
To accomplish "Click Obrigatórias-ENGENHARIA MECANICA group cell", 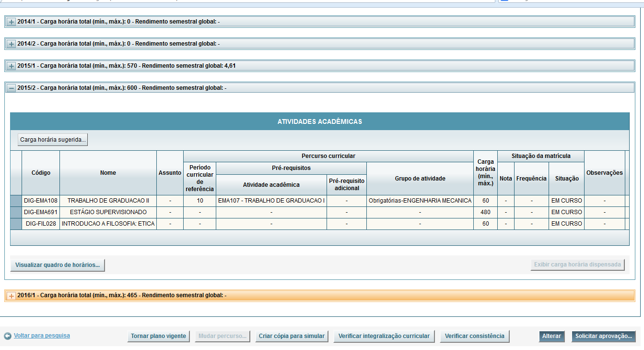I will pyautogui.click(x=420, y=201).
